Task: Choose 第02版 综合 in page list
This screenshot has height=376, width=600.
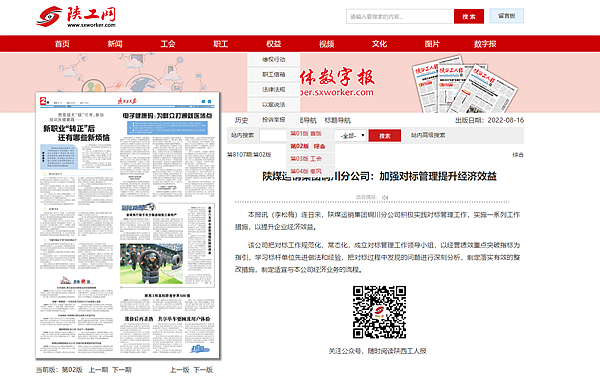Action: coord(310,146)
